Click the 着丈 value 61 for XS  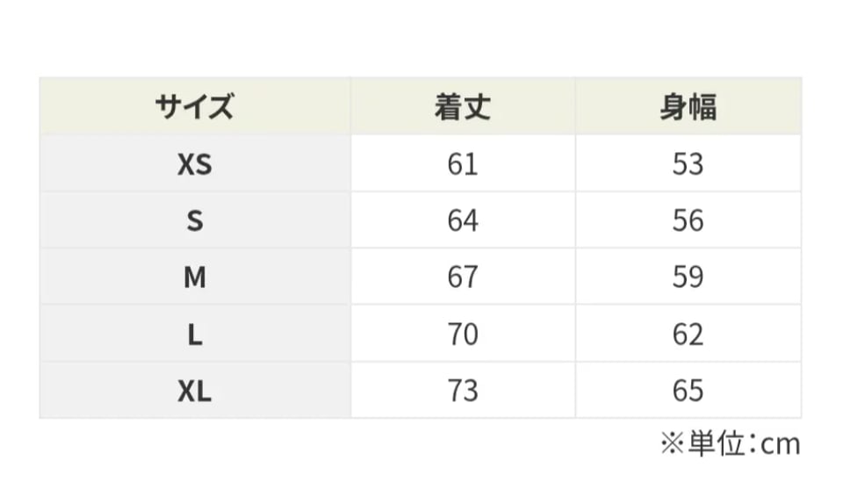click(x=462, y=164)
